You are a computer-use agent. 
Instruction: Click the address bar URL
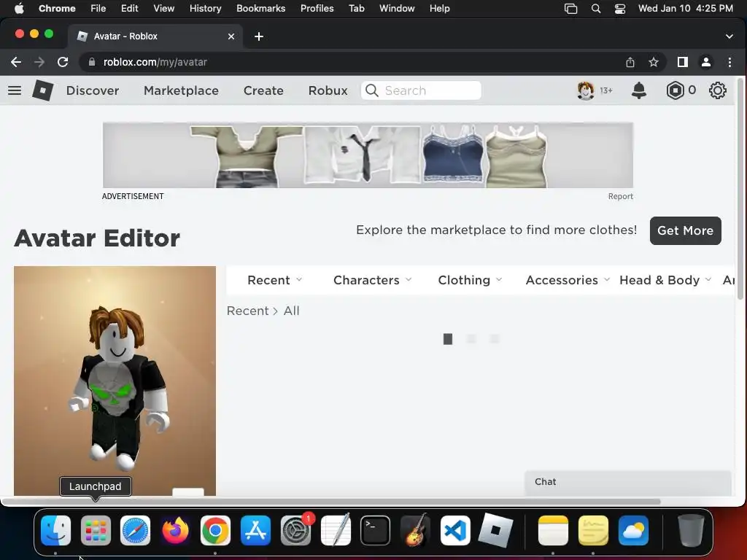(x=155, y=62)
